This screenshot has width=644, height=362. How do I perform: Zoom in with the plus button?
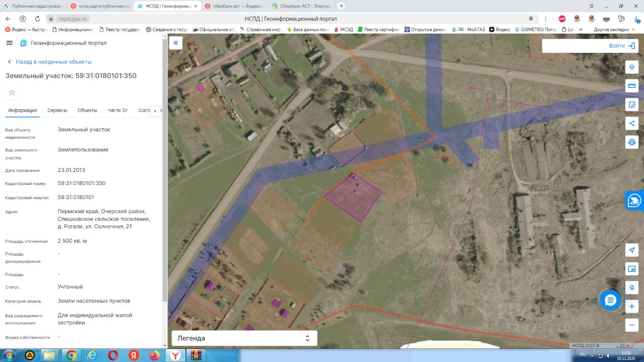pos(632,306)
